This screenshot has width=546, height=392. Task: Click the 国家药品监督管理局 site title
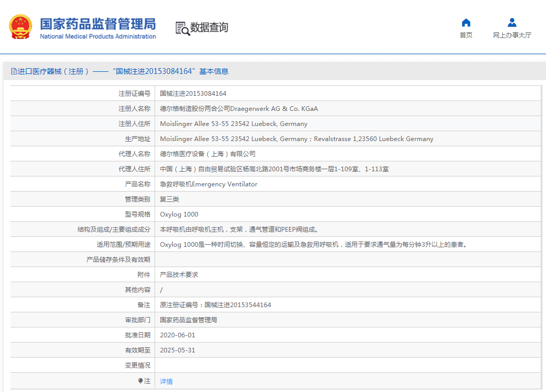[x=98, y=24]
